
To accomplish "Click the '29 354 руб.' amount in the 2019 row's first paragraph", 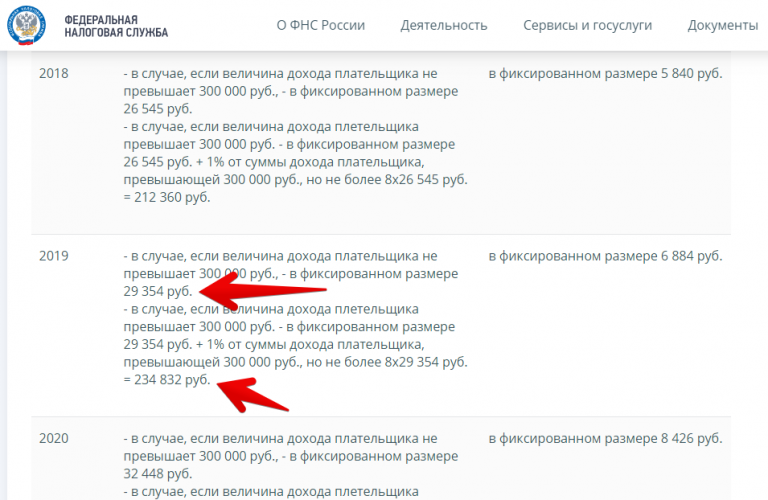I will point(158,291).
